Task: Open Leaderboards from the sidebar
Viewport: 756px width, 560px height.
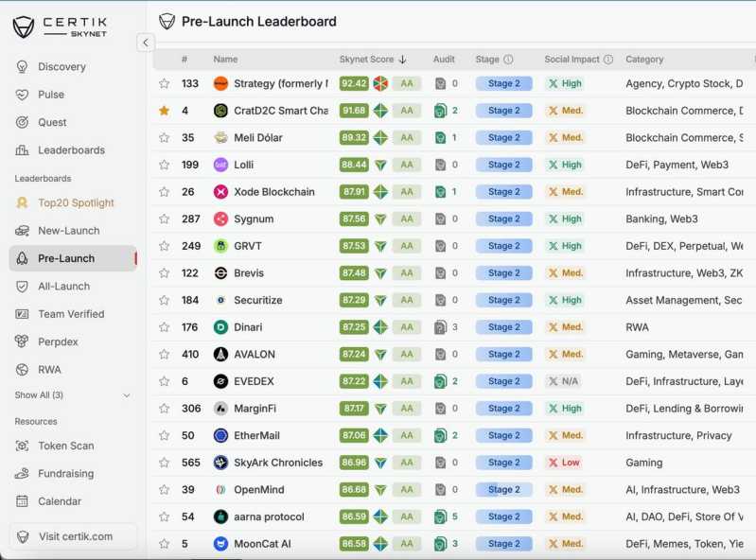Action: tap(71, 150)
